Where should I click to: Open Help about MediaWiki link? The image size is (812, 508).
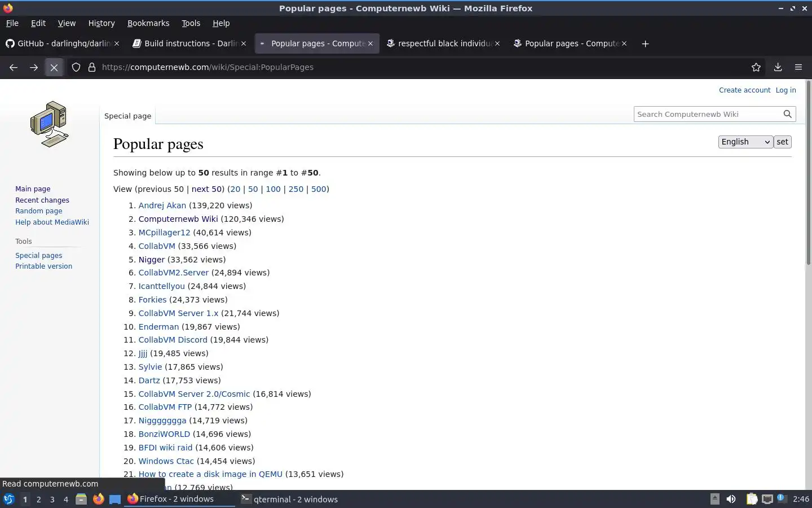click(x=52, y=222)
